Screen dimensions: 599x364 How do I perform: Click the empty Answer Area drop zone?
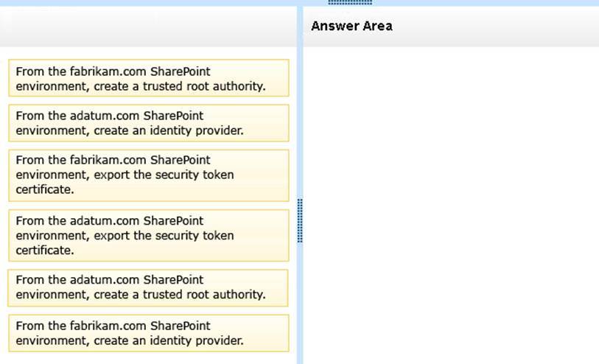pos(451,206)
